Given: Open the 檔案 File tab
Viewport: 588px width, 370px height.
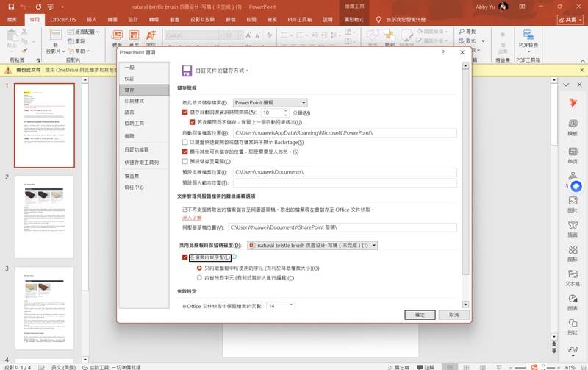Looking at the screenshot, I should (12, 20).
